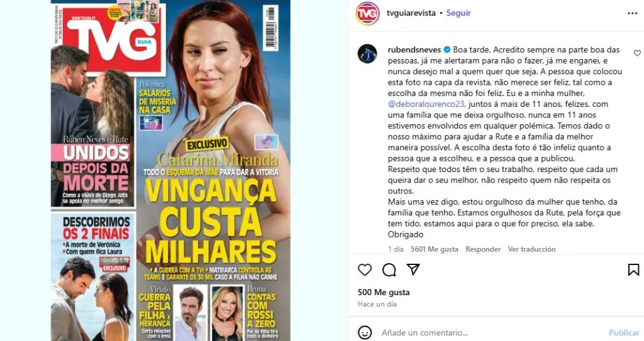Reply to the comment via Responder

pyautogui.click(x=483, y=249)
